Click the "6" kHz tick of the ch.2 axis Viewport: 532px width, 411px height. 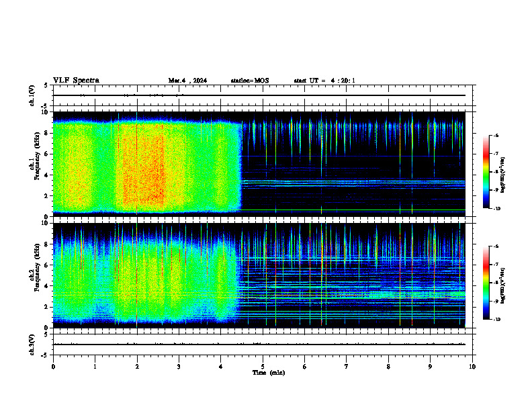click(46, 265)
